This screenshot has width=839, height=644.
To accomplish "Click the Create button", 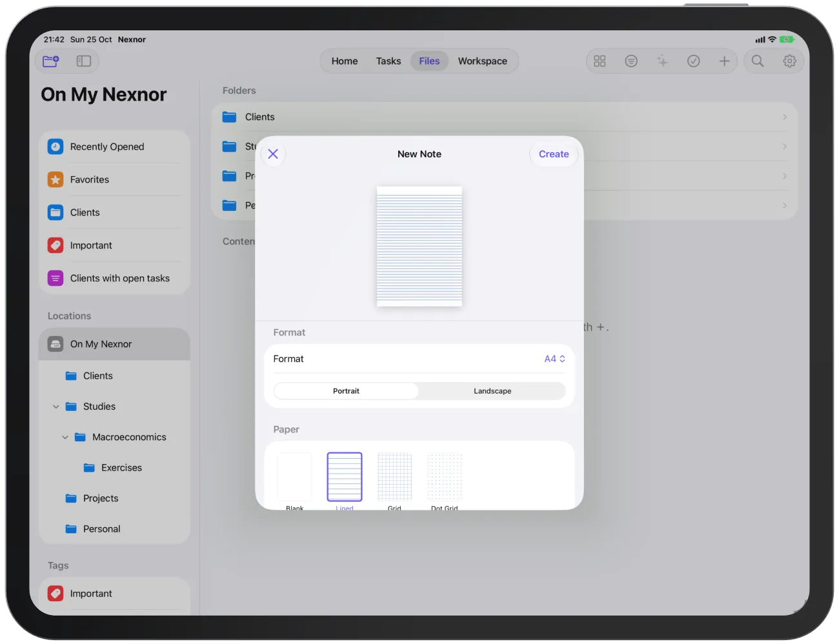I will [554, 154].
